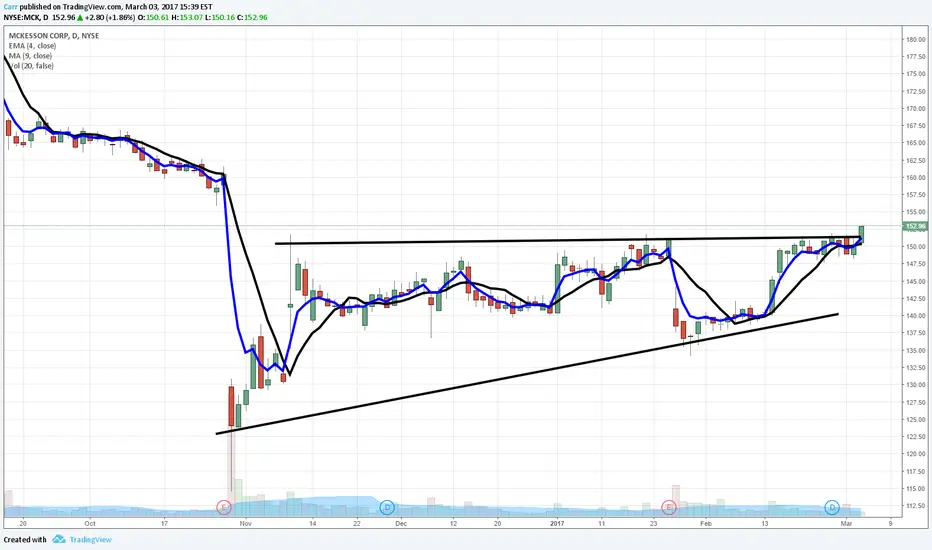This screenshot has width=932, height=550.
Task: Open the Carr author link
Action: (10, 7)
